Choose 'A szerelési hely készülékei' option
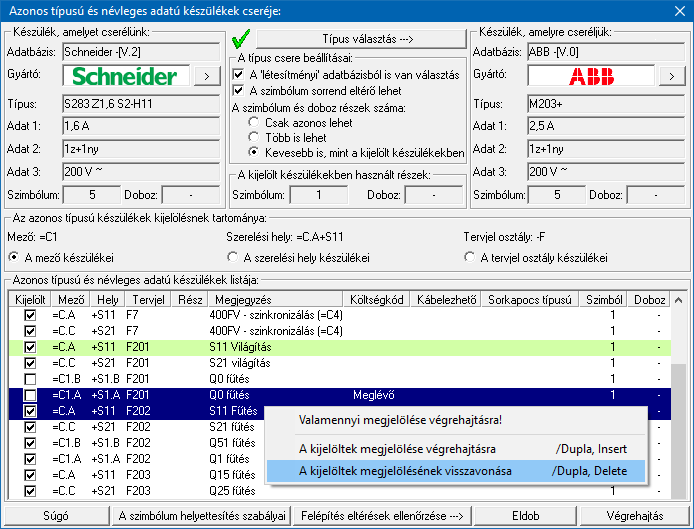This screenshot has width=694, height=529. tap(232, 257)
